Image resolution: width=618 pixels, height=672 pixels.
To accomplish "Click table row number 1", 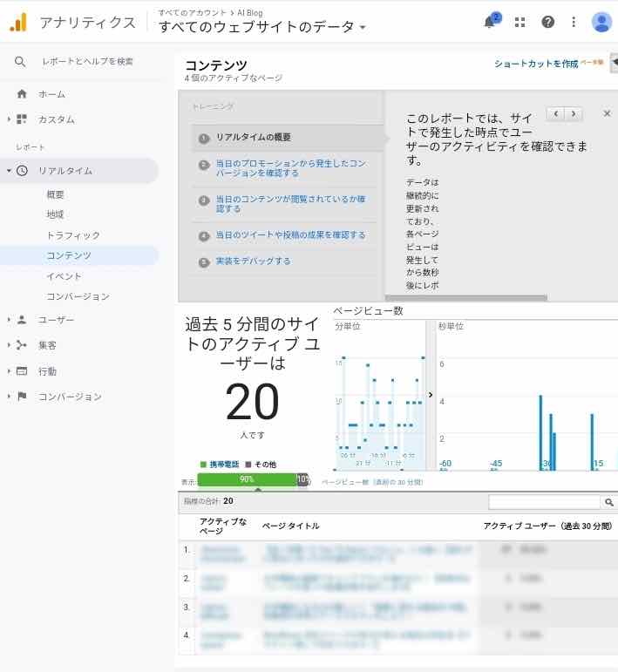I will coord(187,549).
